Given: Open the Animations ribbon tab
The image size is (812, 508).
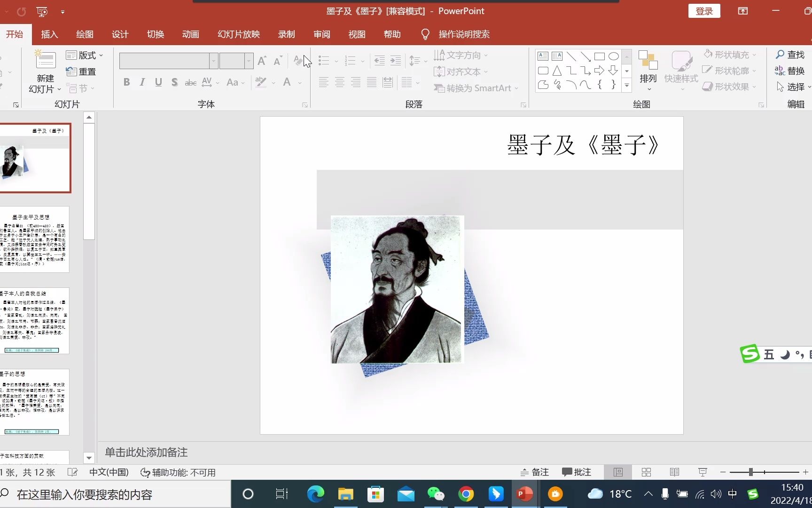Looking at the screenshot, I should (191, 34).
